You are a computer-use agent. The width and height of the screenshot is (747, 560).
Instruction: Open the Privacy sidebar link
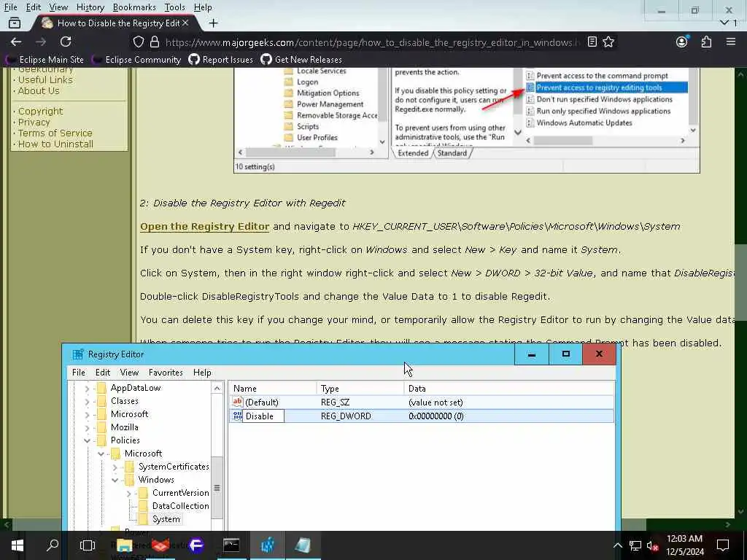[x=34, y=122]
